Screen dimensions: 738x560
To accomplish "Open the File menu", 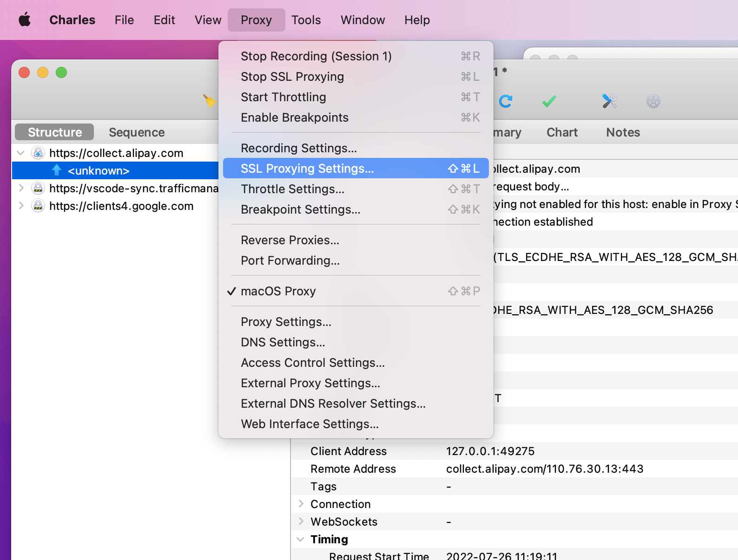I will tap(125, 20).
